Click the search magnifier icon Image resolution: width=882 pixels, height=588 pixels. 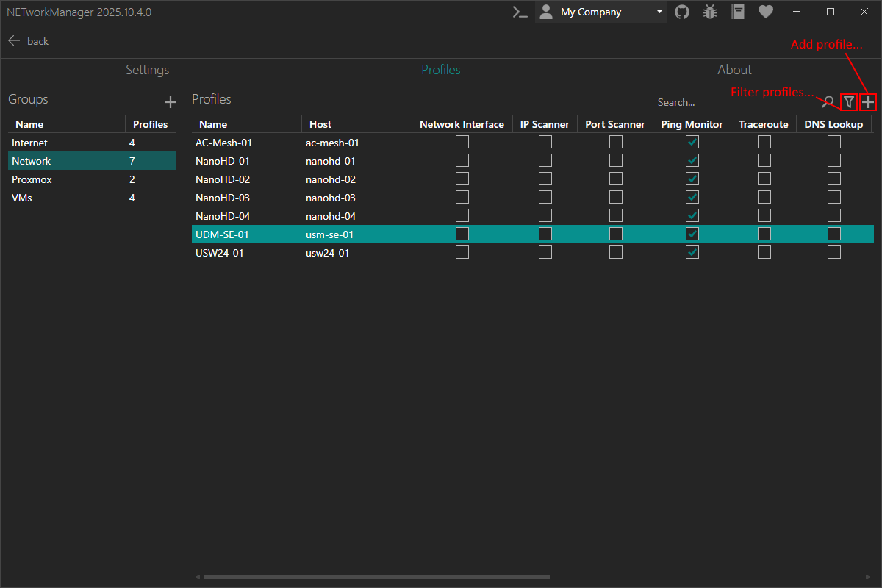click(x=828, y=102)
